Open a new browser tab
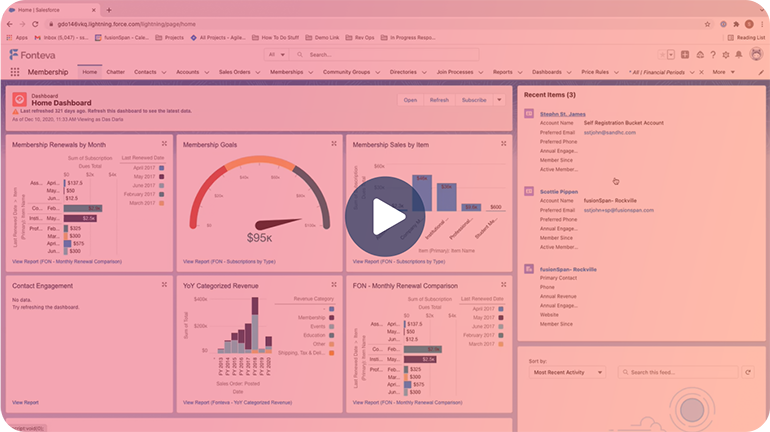The width and height of the screenshot is (770, 432). (109, 10)
